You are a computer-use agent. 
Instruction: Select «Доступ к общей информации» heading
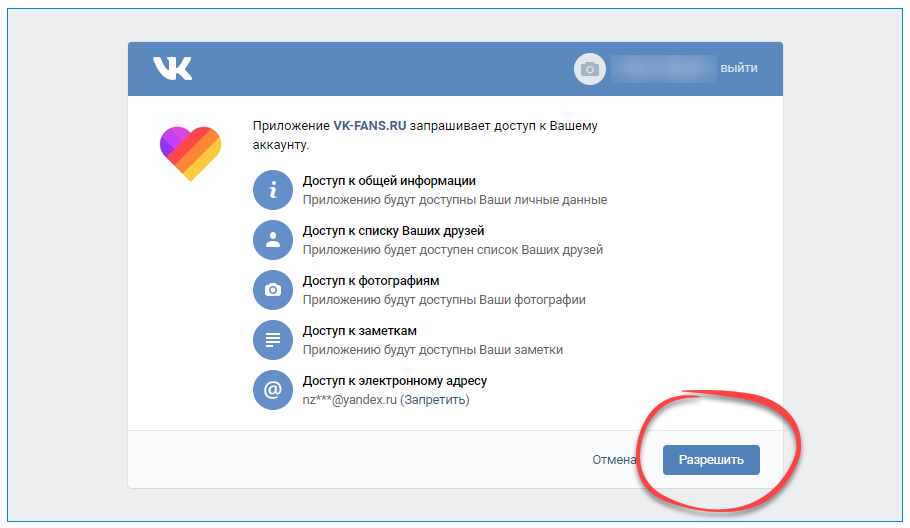tap(389, 181)
